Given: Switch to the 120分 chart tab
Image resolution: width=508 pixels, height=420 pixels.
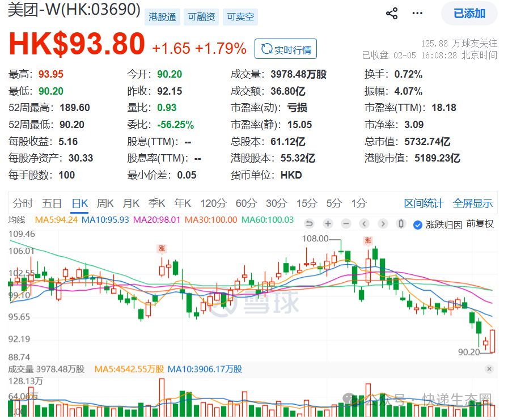Looking at the screenshot, I should [213, 203].
